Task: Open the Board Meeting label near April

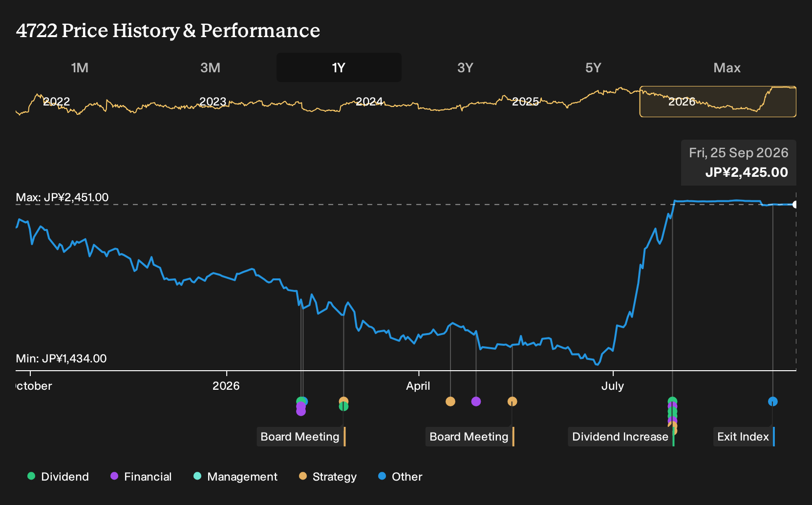Action: coord(470,437)
